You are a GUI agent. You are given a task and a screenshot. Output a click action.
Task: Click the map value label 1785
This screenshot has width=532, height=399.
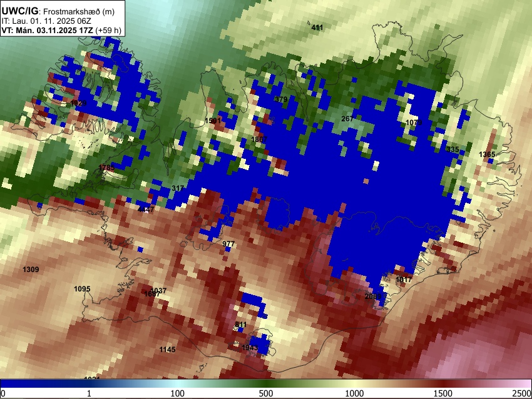point(106,168)
